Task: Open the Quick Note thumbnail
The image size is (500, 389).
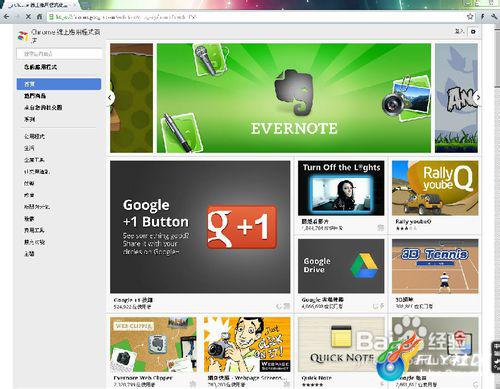Action: click(x=341, y=345)
